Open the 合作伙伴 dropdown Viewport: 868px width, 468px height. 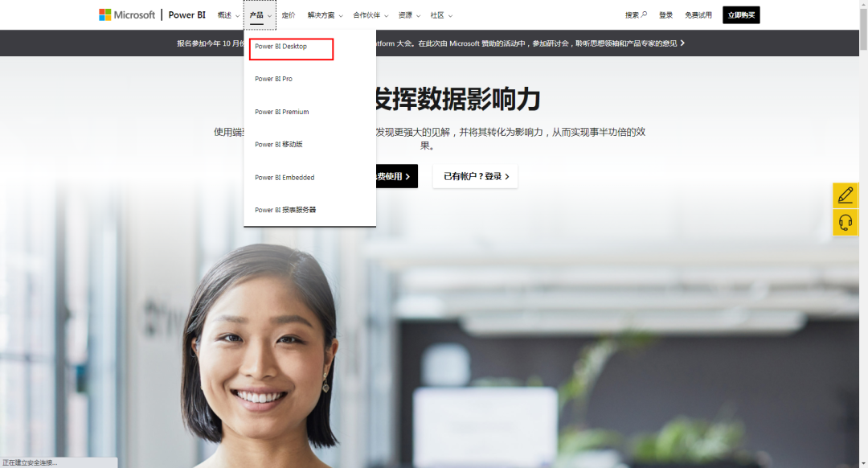click(x=366, y=14)
